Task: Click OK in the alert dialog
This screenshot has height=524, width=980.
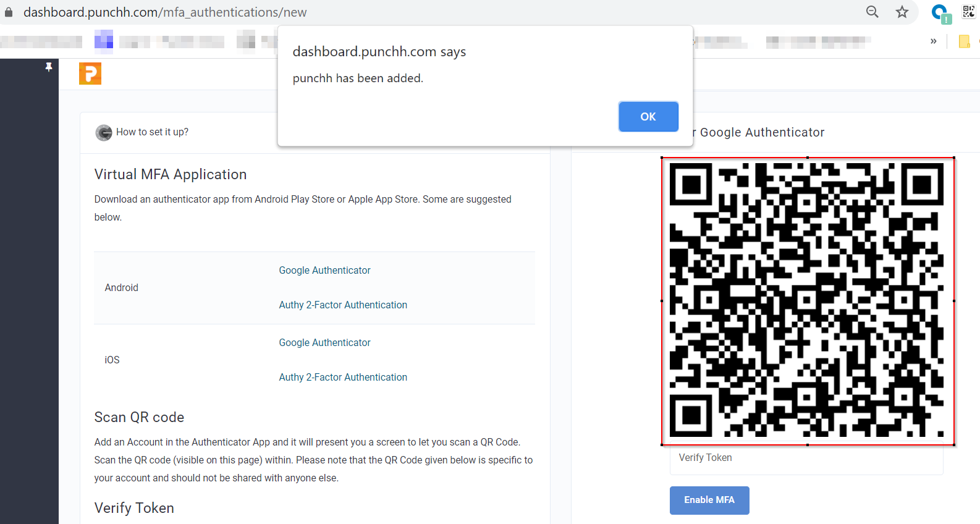Action: (x=648, y=117)
